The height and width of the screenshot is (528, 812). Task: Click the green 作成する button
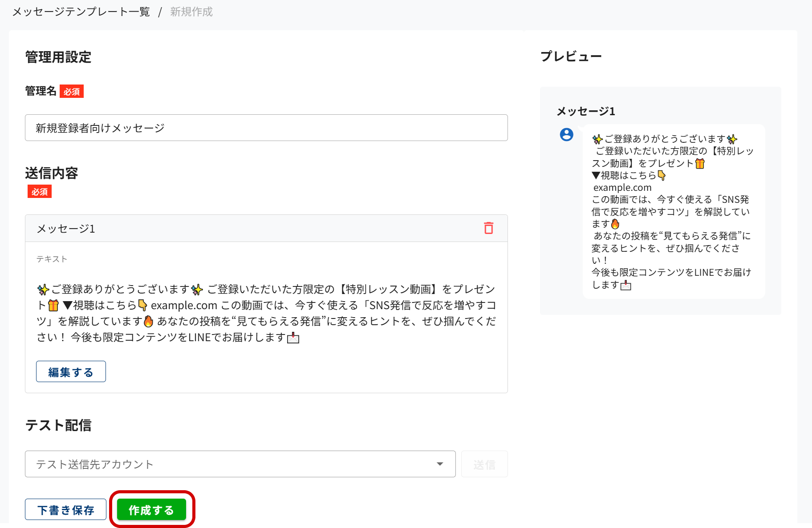pyautogui.click(x=151, y=510)
